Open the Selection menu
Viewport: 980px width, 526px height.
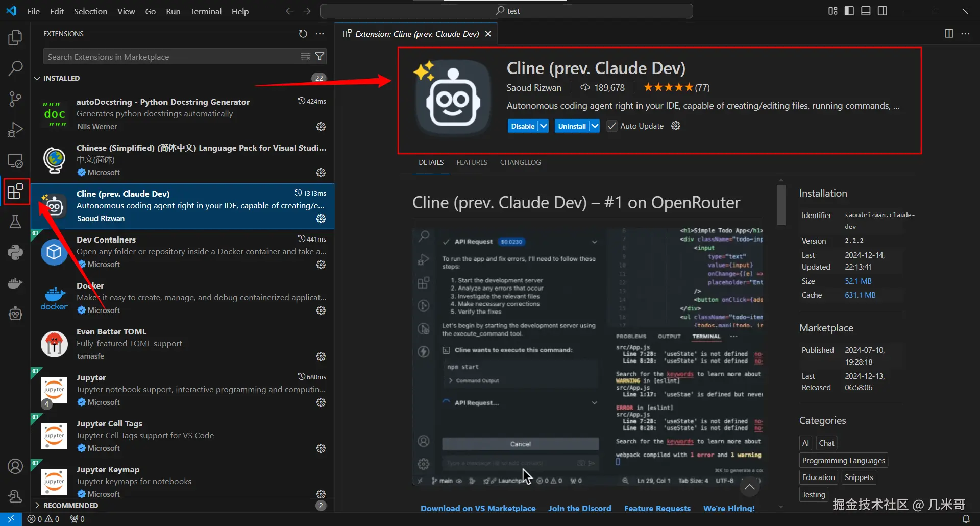tap(90, 11)
